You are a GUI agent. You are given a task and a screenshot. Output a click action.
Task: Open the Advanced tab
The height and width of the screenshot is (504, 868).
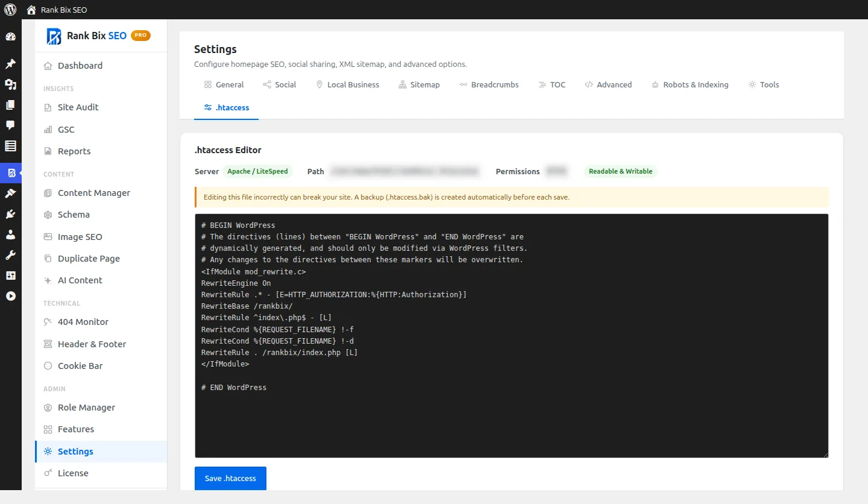point(608,85)
